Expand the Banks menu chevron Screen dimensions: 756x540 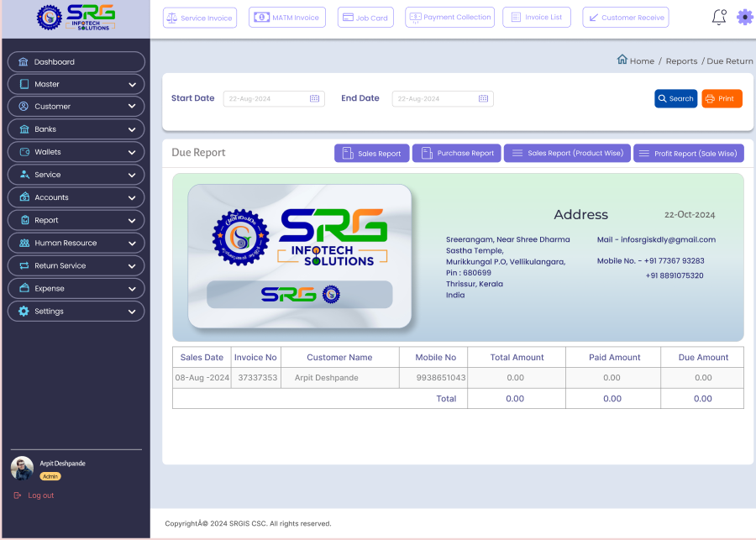(x=132, y=129)
